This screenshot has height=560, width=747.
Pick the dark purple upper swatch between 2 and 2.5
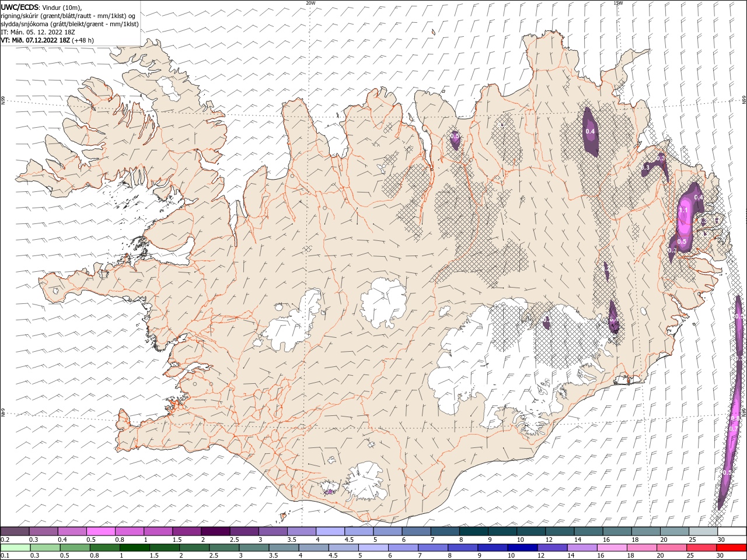(x=215, y=531)
